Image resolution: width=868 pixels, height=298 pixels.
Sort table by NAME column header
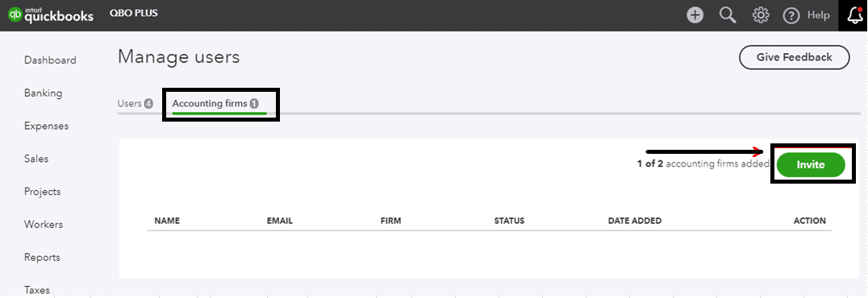click(167, 221)
